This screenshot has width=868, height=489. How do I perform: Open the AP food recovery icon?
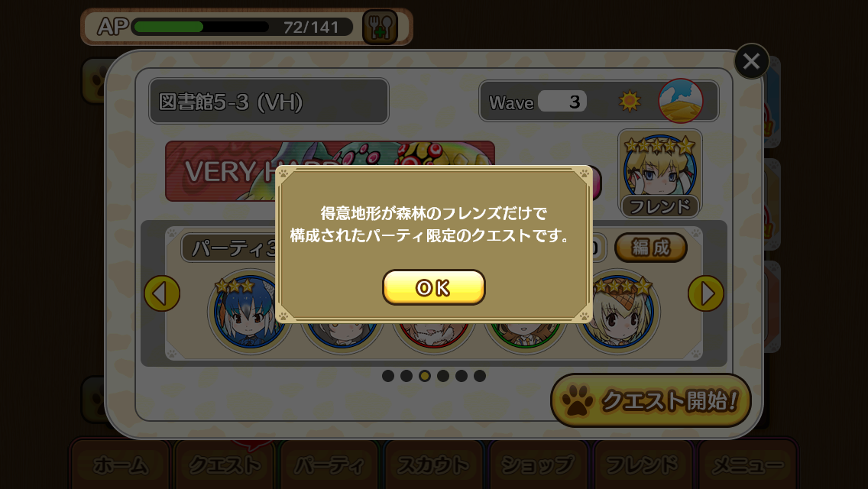click(x=381, y=28)
